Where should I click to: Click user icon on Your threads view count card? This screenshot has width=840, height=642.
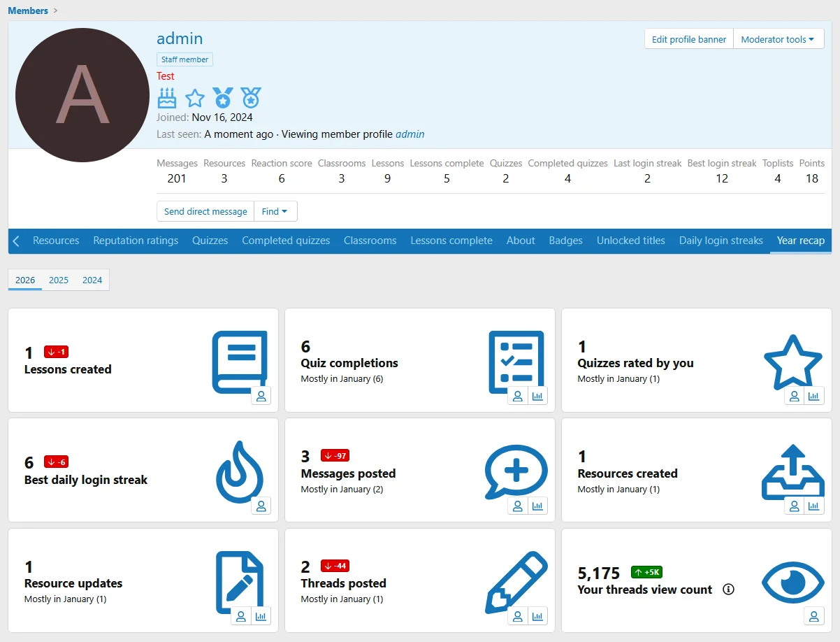814,616
